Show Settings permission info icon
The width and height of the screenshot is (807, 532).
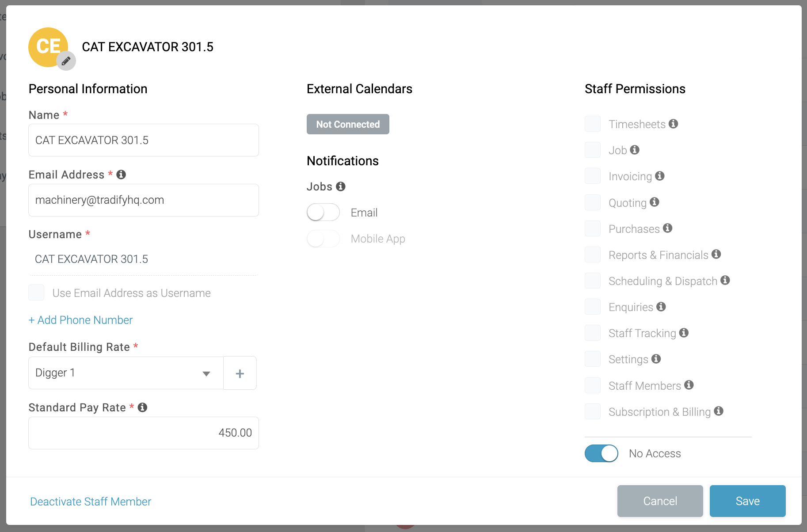click(656, 359)
